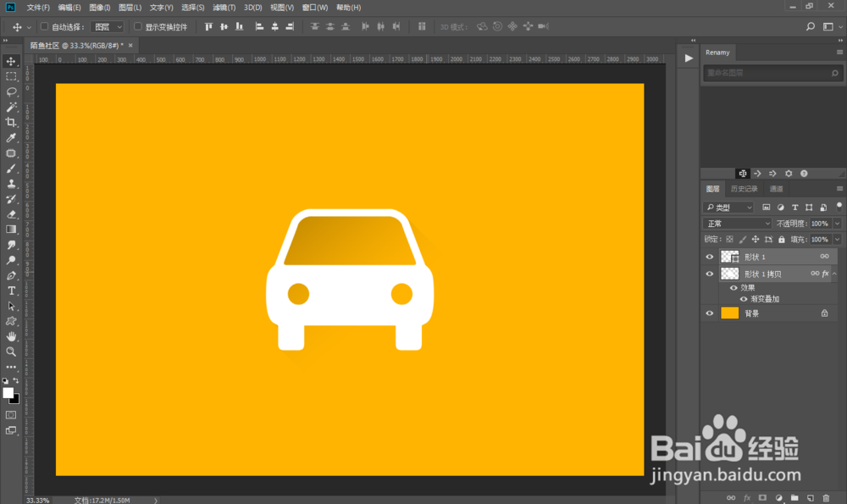The width and height of the screenshot is (847, 504).
Task: Select the Pen tool
Action: (x=11, y=275)
